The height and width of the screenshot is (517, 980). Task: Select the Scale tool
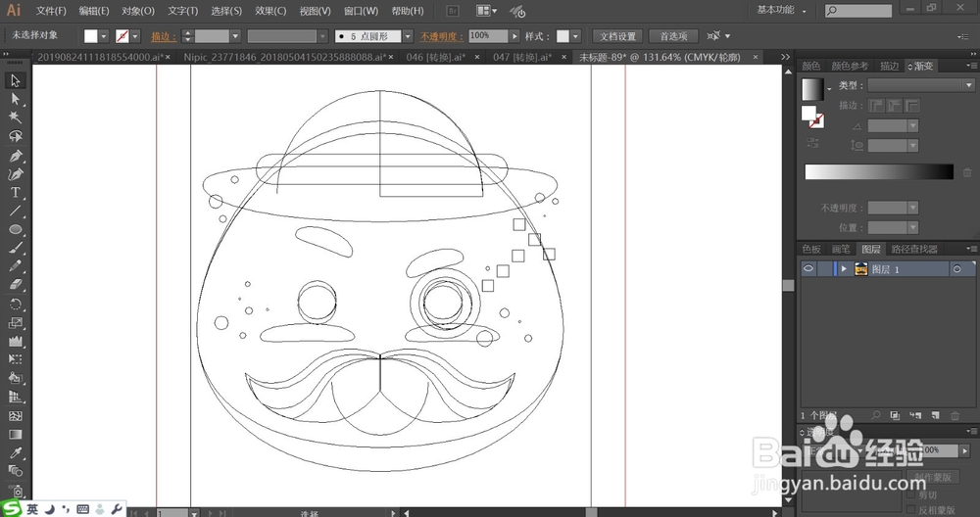click(x=15, y=323)
